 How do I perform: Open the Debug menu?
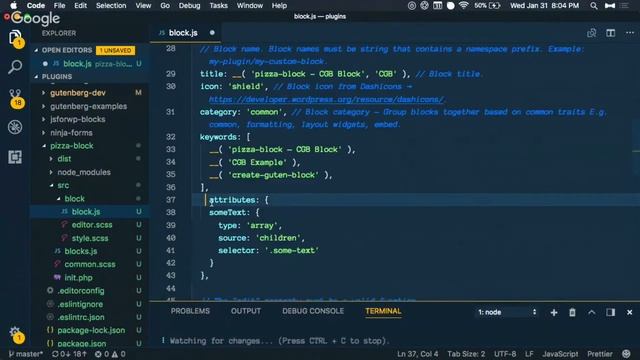tap(189, 6)
